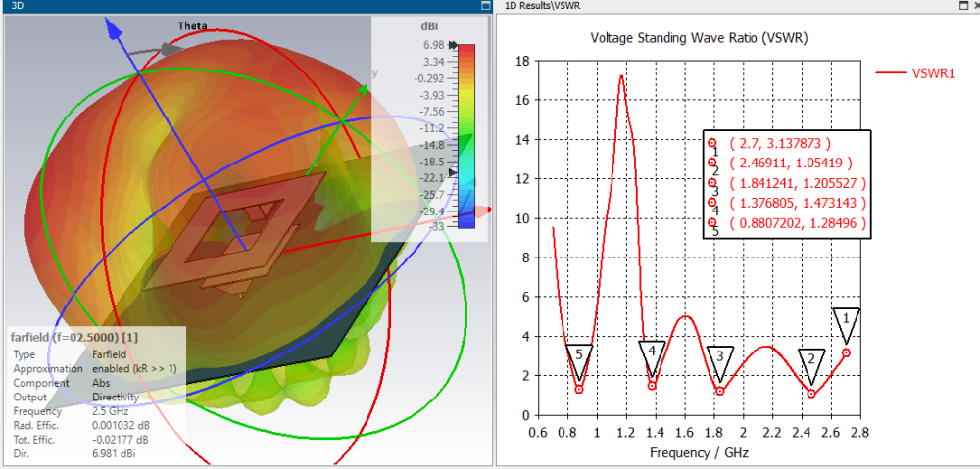This screenshot has height=469, width=980.
Task: Select curve marker 3 triangle label
Action: [x=720, y=364]
